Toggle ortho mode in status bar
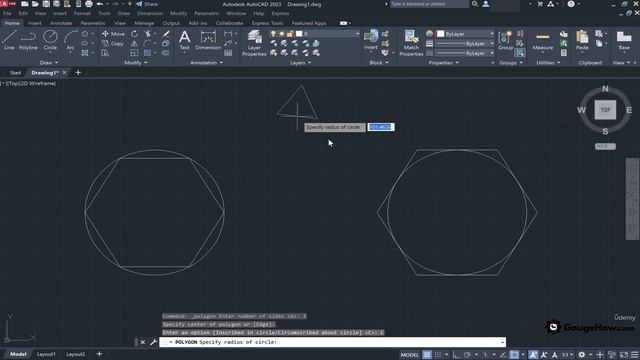The height and width of the screenshot is (360, 640). tap(456, 355)
